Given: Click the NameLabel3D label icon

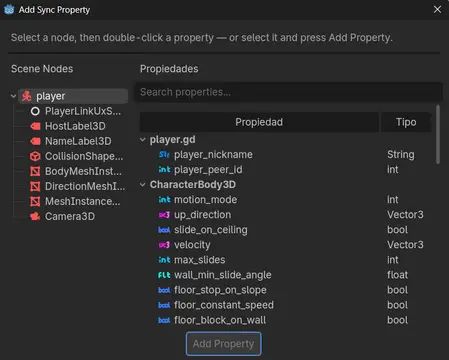Looking at the screenshot, I should pyautogui.click(x=35, y=141).
